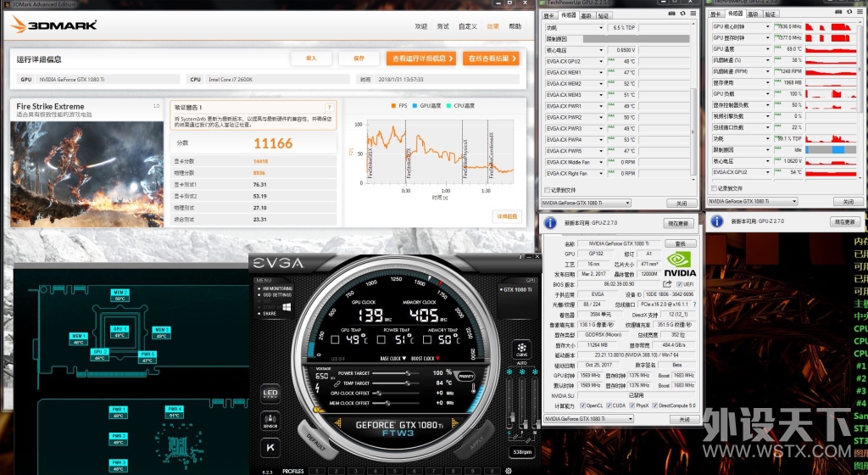Image resolution: width=868 pixels, height=475 pixels.
Task: Open the GPU selector dropdown in left sensor window
Action: [x=586, y=204]
